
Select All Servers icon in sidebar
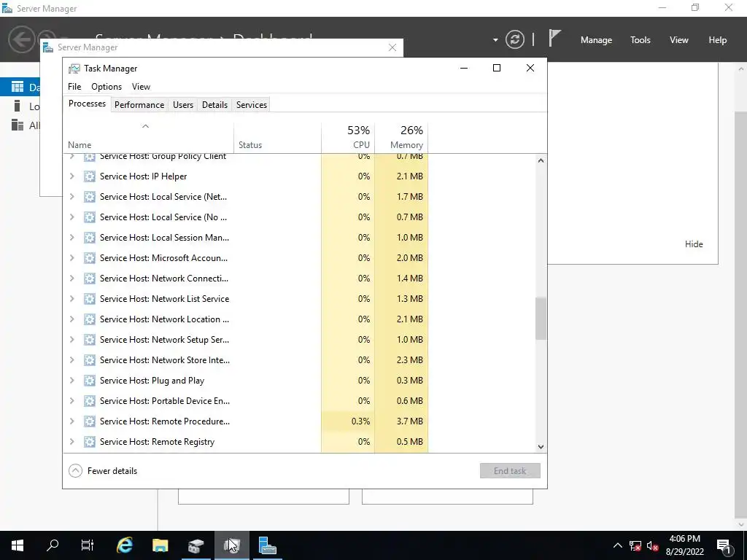tap(18, 125)
